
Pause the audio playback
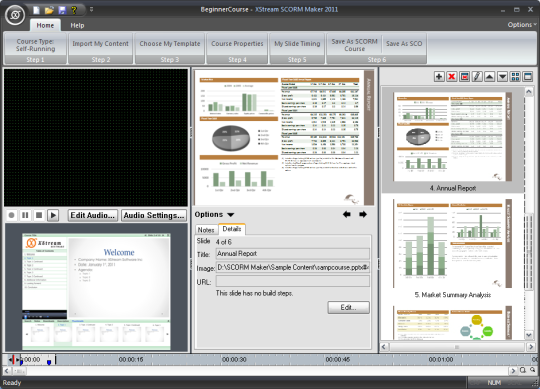25,215
